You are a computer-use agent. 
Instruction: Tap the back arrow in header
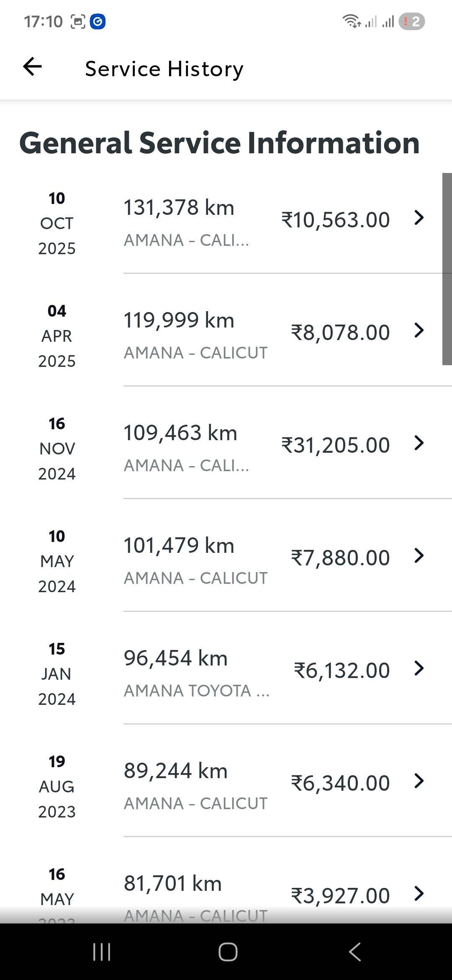point(32,67)
